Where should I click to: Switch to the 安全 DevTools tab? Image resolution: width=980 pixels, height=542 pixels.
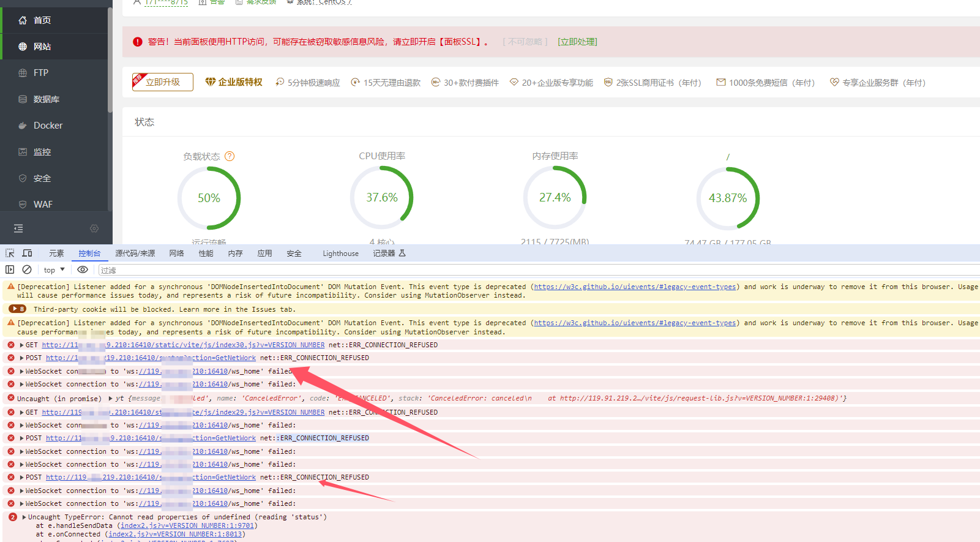[x=294, y=253]
